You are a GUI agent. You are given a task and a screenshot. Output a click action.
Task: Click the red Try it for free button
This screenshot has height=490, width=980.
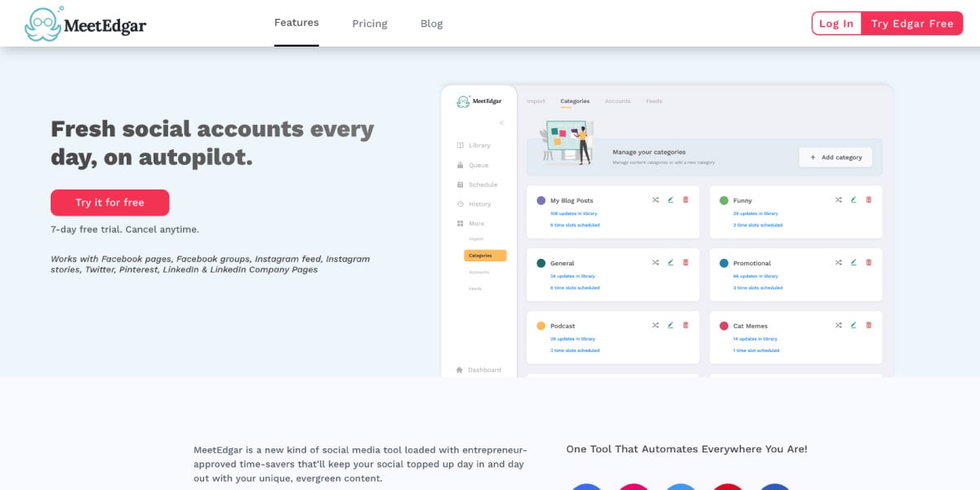(x=110, y=203)
